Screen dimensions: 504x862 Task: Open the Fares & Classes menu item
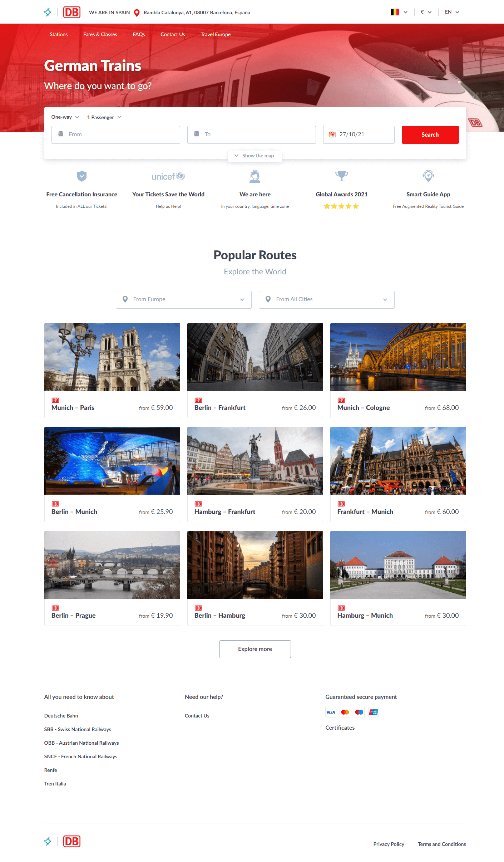click(100, 34)
